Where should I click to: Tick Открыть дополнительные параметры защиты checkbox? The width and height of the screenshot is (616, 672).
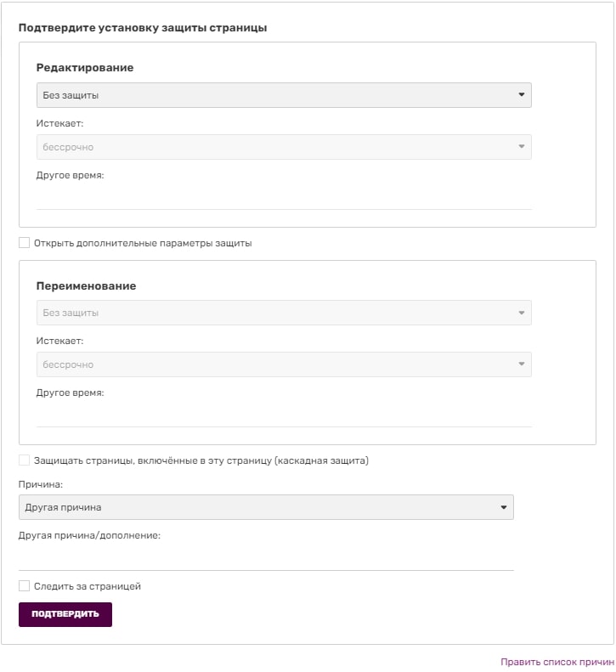pos(24,243)
